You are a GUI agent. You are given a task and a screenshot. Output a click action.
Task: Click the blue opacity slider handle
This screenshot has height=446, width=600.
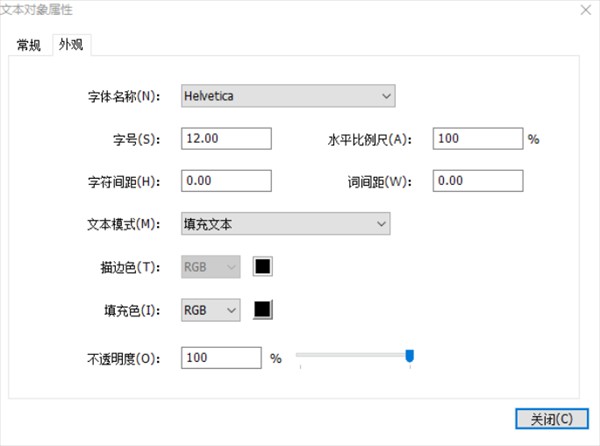pyautogui.click(x=409, y=355)
